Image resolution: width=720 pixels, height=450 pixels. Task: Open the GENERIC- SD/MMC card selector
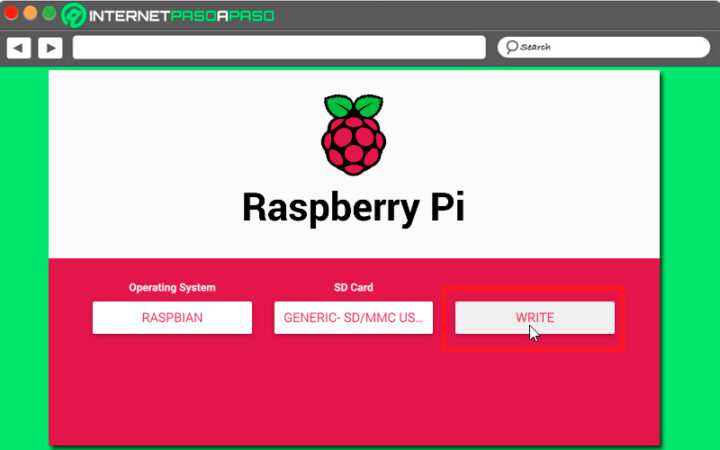[353, 318]
